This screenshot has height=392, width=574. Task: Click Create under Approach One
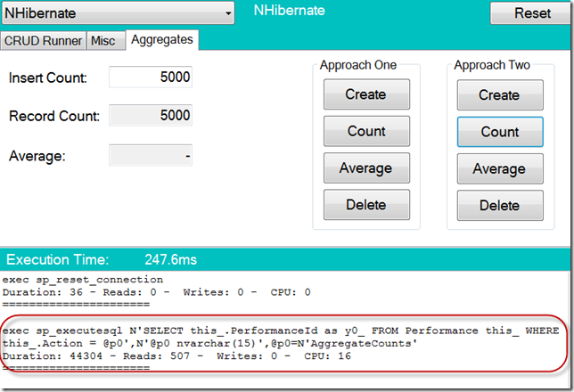366,94
